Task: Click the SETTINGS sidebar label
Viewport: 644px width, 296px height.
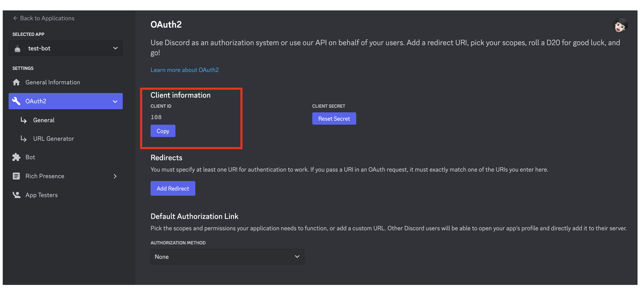Action: point(23,68)
